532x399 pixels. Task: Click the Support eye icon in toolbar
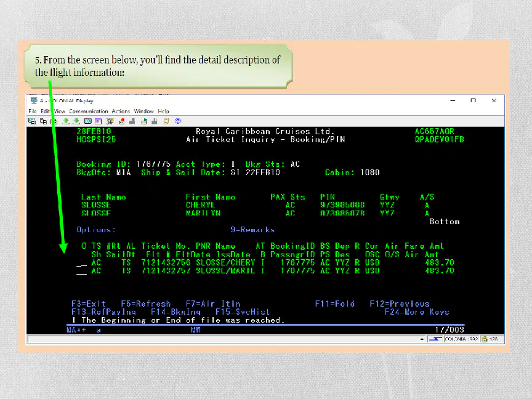pyautogui.click(x=178, y=121)
